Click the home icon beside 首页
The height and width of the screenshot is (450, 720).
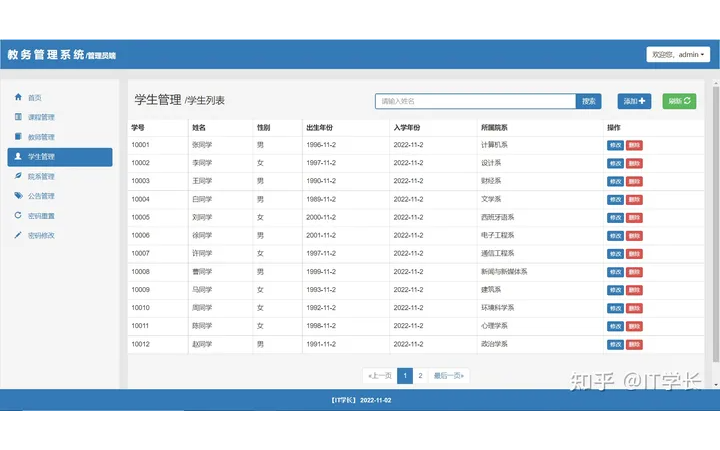click(x=18, y=98)
